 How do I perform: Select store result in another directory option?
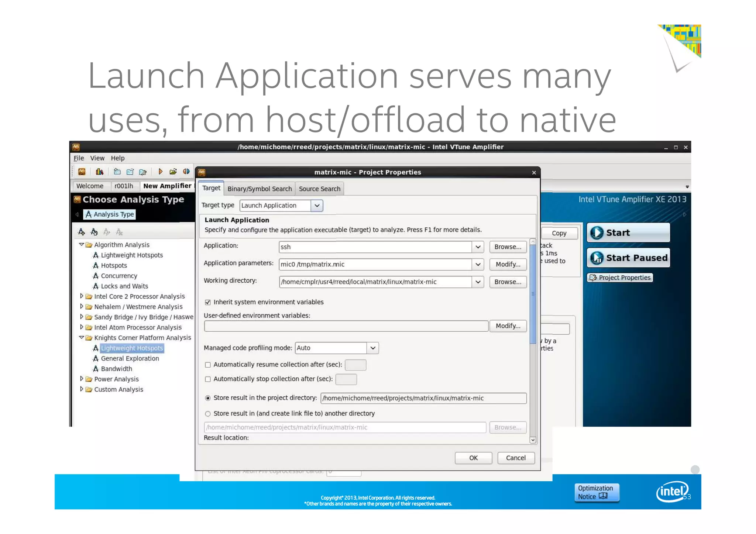tap(208, 414)
